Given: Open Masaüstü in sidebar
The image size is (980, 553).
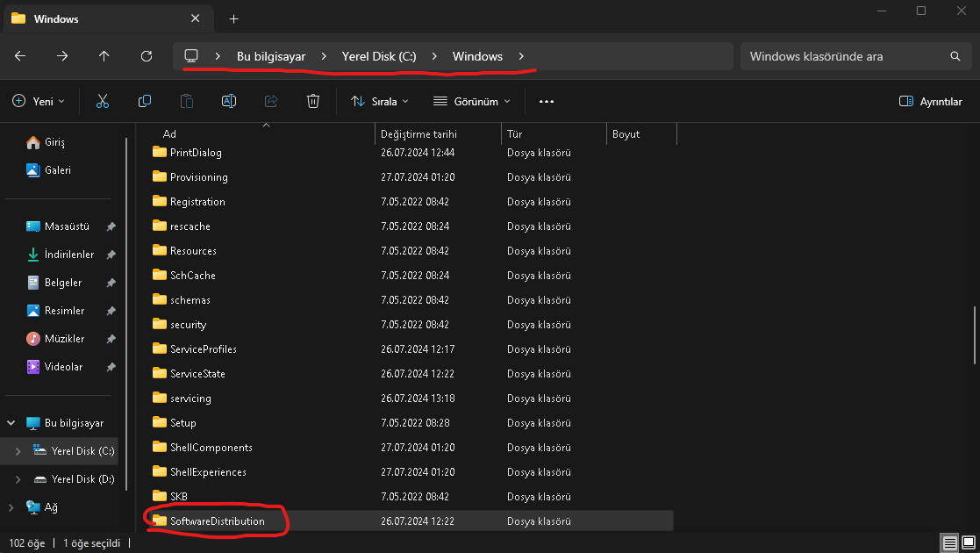Looking at the screenshot, I should pos(58,226).
